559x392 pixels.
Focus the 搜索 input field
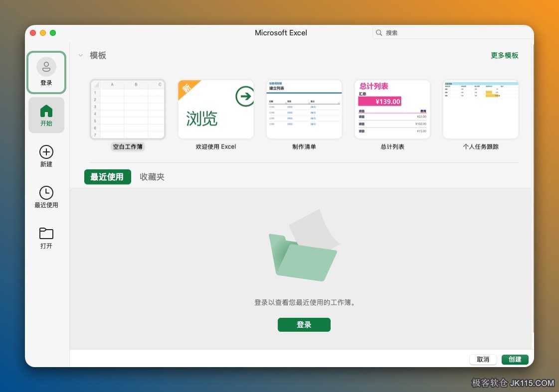(x=453, y=33)
